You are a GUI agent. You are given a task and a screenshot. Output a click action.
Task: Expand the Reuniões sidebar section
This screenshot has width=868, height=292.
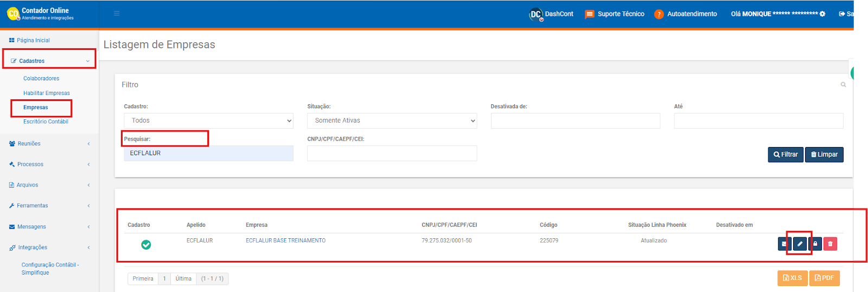point(49,144)
